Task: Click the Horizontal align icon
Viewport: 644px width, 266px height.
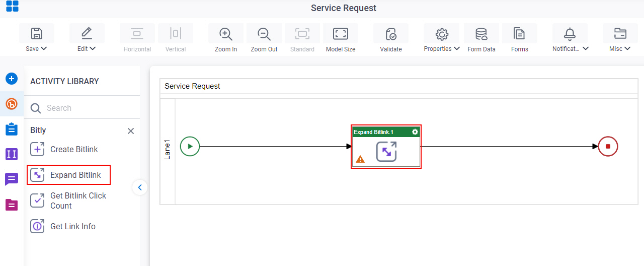Action: 137,34
